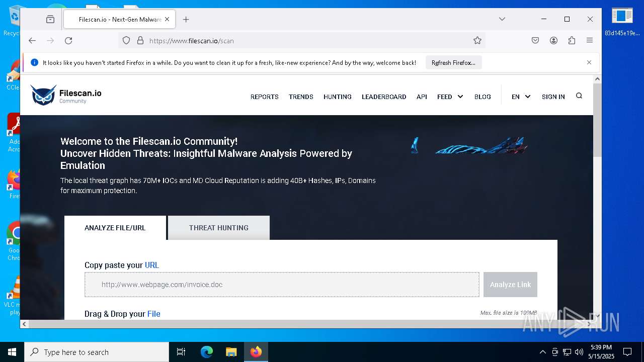644x362 pixels.
Task: Bookmark this page with star icon
Action: pyautogui.click(x=477, y=40)
